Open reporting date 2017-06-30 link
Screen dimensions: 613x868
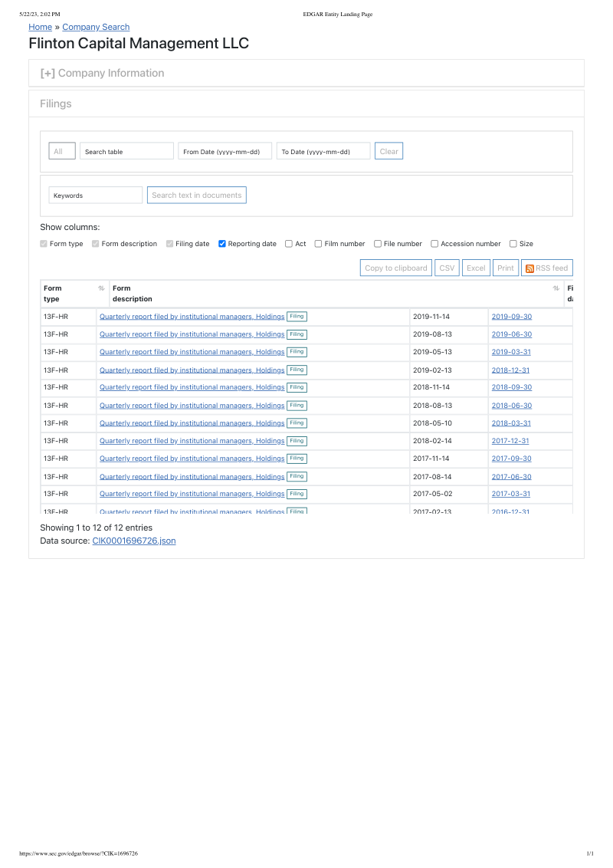[x=512, y=477]
